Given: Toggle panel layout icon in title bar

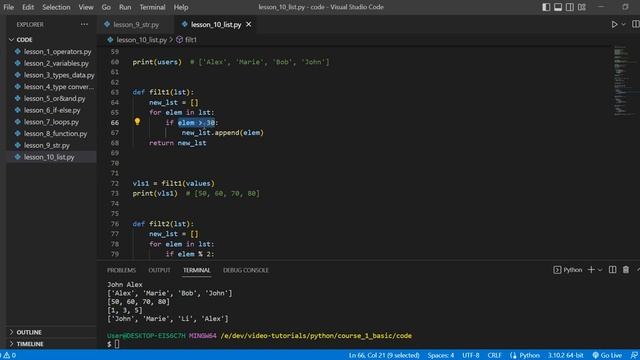Looking at the screenshot, I should (558, 7).
